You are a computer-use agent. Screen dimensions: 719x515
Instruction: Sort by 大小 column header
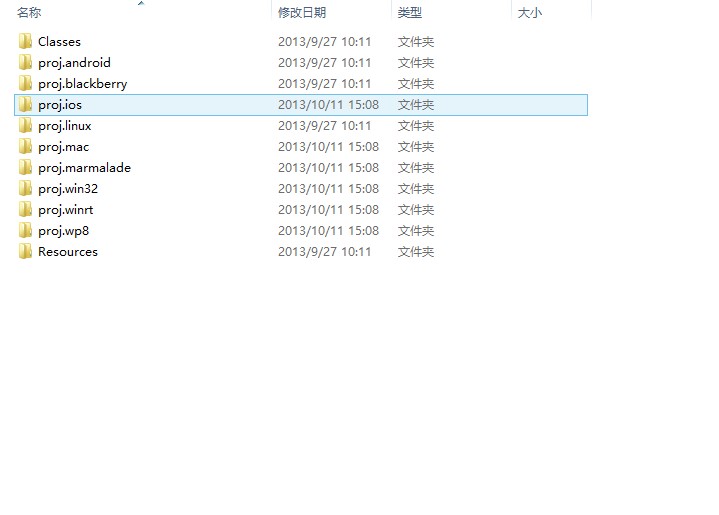(530, 12)
